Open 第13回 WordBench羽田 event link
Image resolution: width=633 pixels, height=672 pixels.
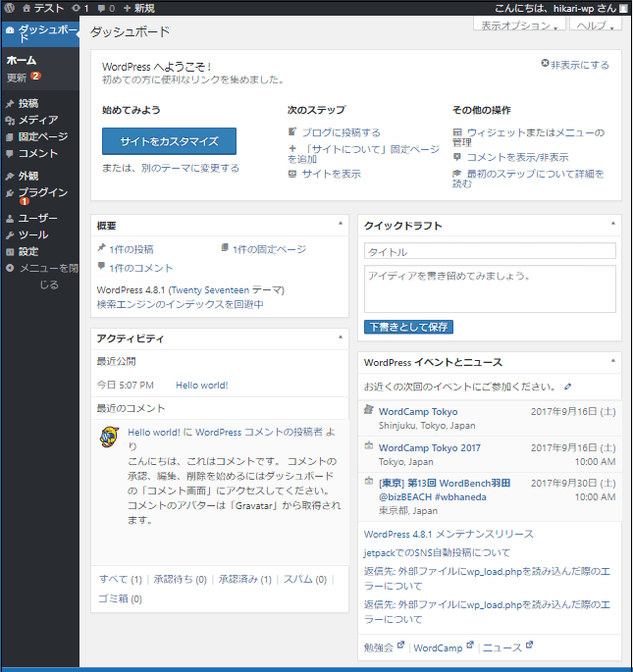(x=445, y=490)
